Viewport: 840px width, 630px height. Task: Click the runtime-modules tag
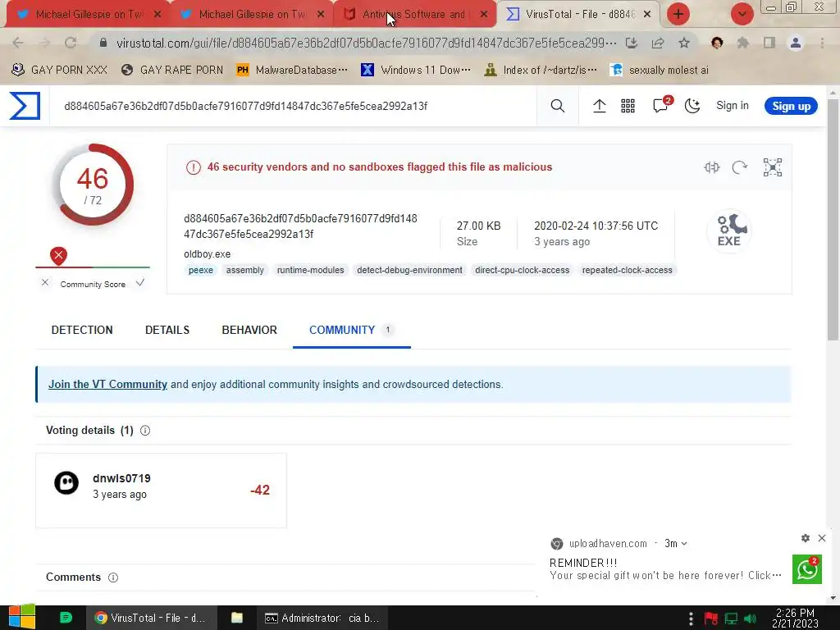point(310,270)
